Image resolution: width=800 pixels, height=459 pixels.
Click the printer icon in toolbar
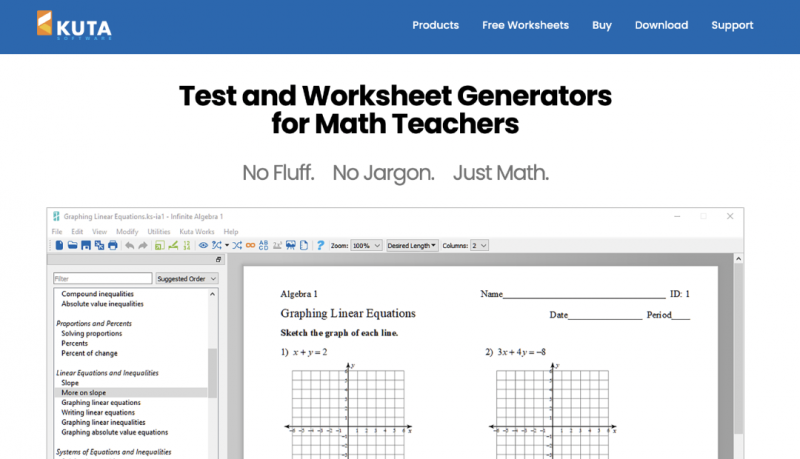pyautogui.click(x=113, y=245)
